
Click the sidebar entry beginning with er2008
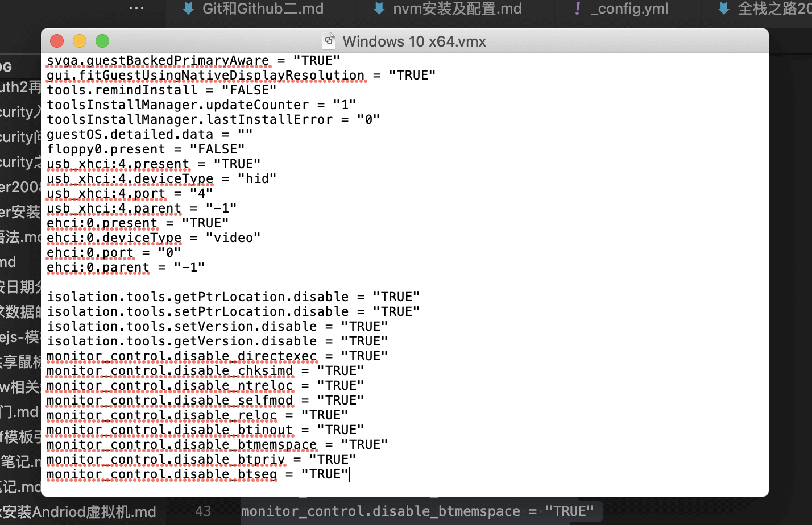[x=20, y=187]
